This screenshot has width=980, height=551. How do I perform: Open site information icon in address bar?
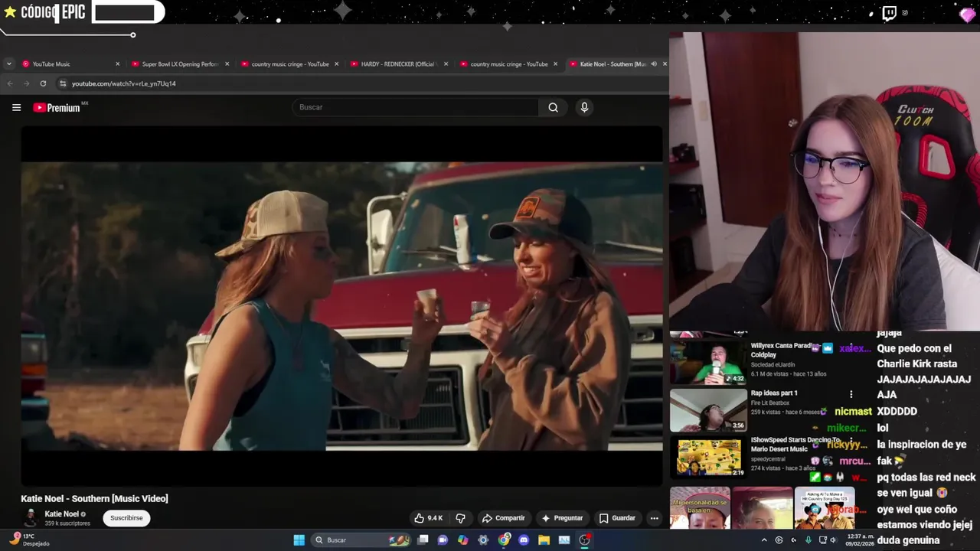63,83
